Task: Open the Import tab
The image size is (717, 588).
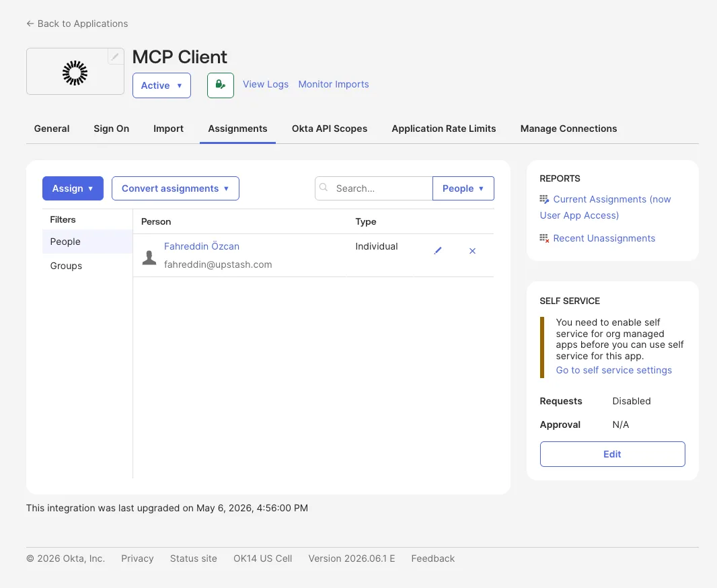Action: click(x=168, y=128)
